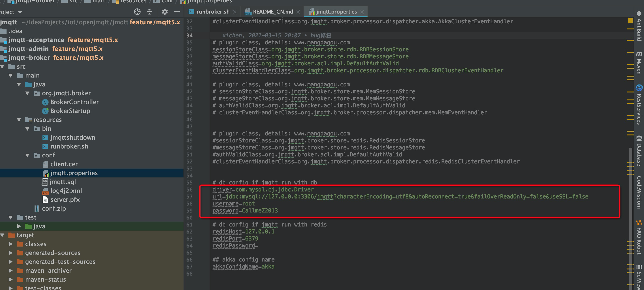The image size is (644, 290).
Task: Expand the java folder under test
Action: pos(19,226)
